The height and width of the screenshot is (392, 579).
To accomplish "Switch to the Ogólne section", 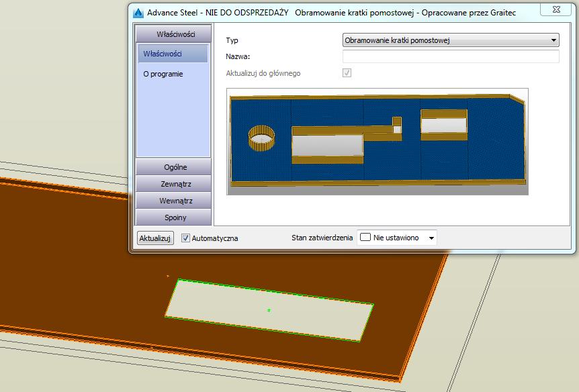I will [173, 167].
